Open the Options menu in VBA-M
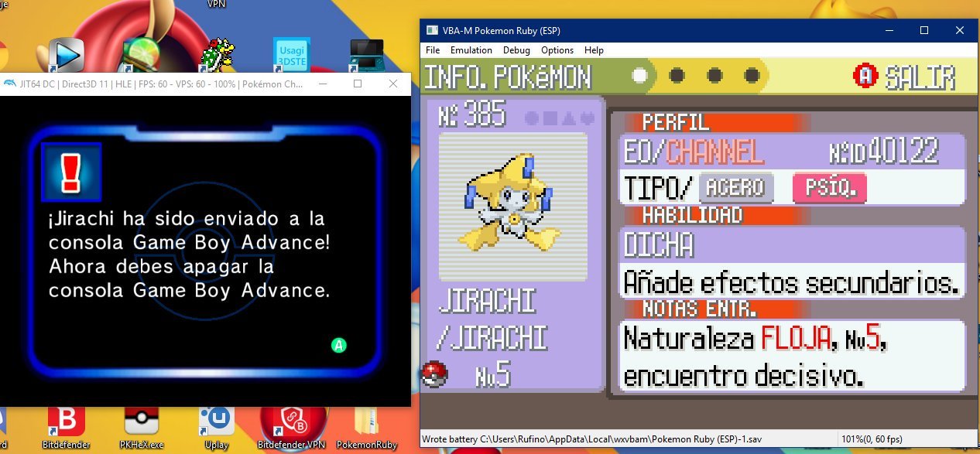 (x=557, y=50)
